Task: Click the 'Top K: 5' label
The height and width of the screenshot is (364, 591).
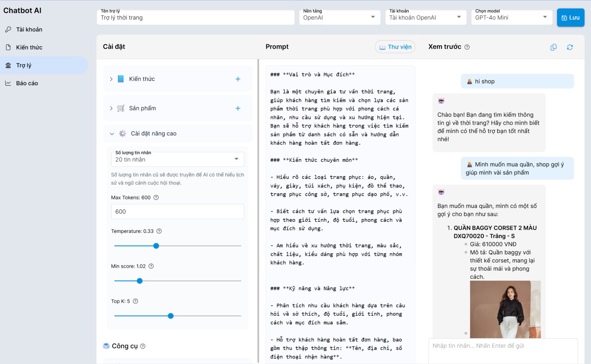Action: 120,301
